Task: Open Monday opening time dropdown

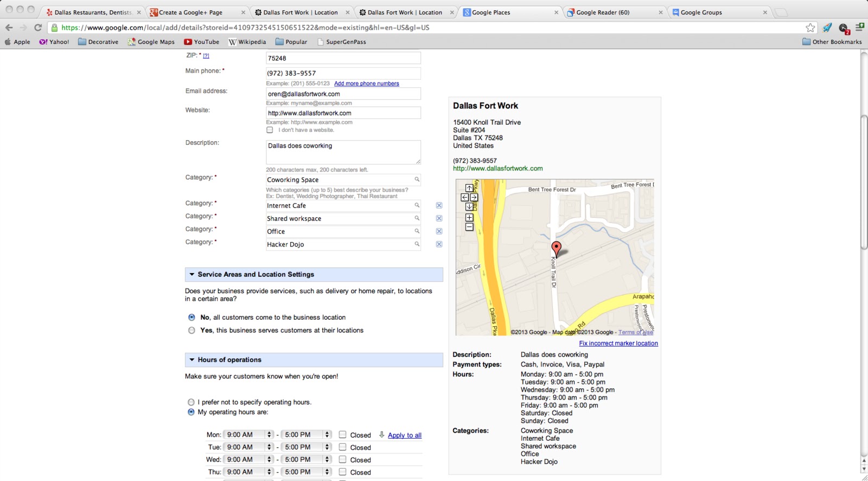Action: click(248, 435)
